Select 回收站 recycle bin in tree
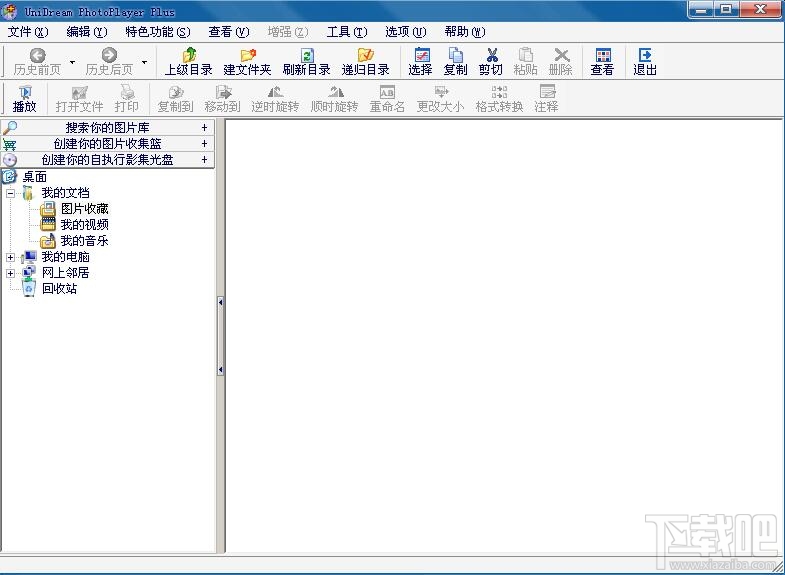This screenshot has height=575, width=785. click(60, 289)
